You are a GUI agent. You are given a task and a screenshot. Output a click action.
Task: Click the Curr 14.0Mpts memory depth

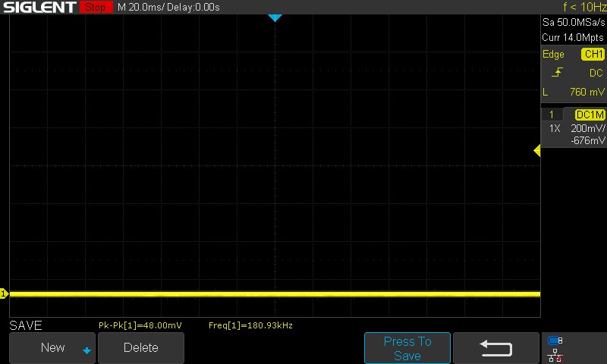[x=573, y=37]
